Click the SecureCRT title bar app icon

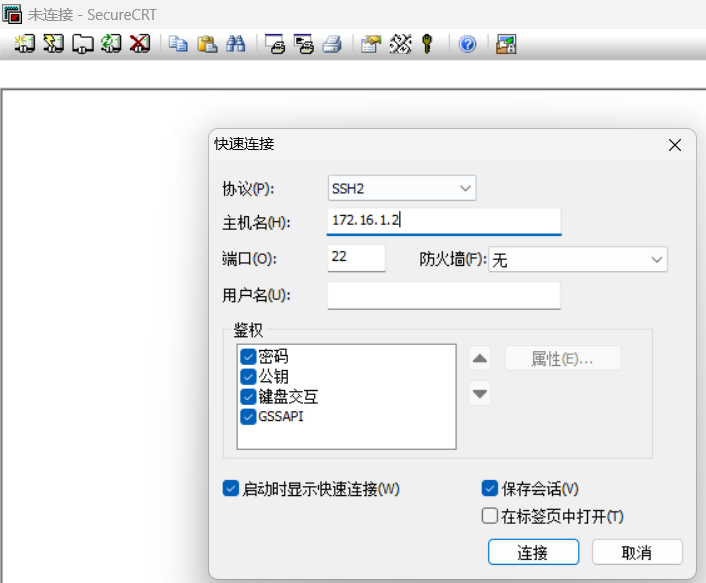tap(12, 14)
